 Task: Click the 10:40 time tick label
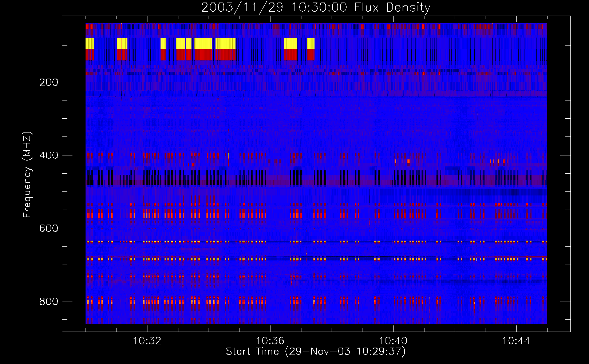click(x=393, y=341)
